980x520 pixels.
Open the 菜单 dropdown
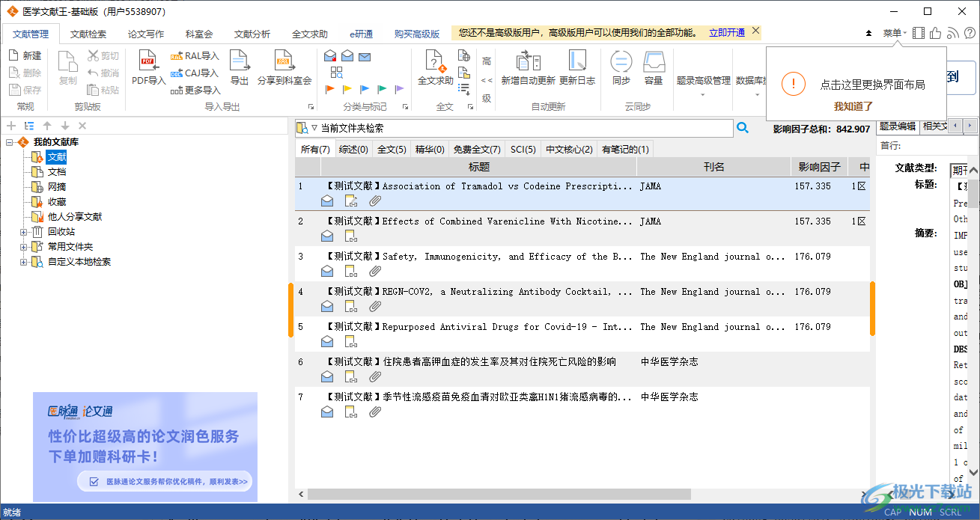point(895,33)
